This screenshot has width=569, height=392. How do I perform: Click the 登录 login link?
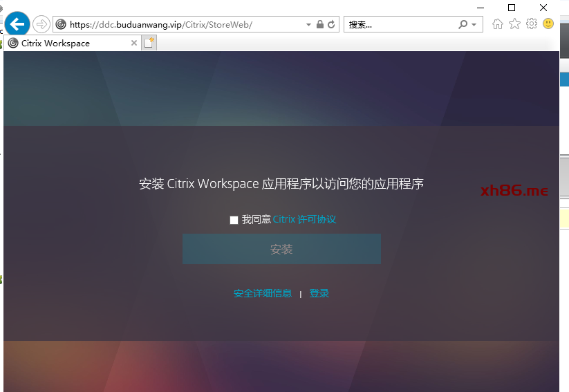(319, 293)
